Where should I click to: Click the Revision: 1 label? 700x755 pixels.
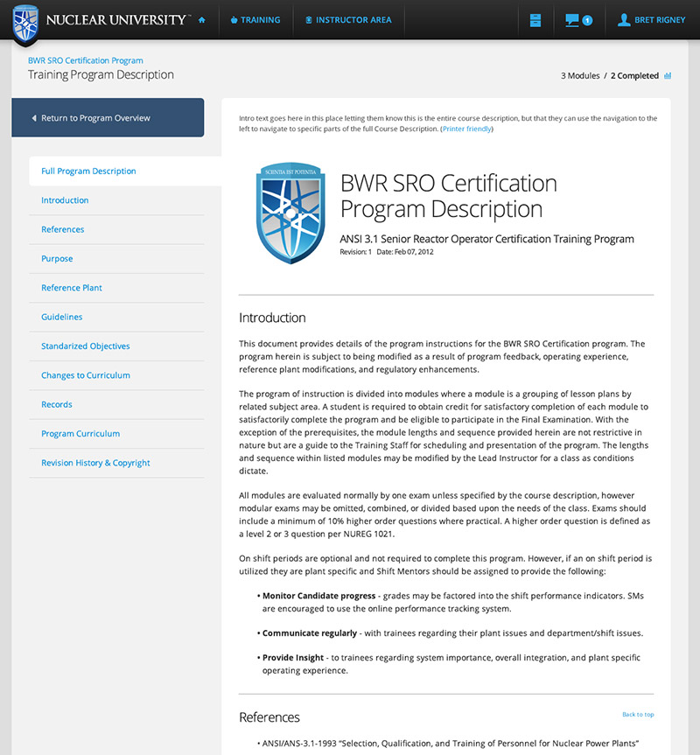coord(356,252)
